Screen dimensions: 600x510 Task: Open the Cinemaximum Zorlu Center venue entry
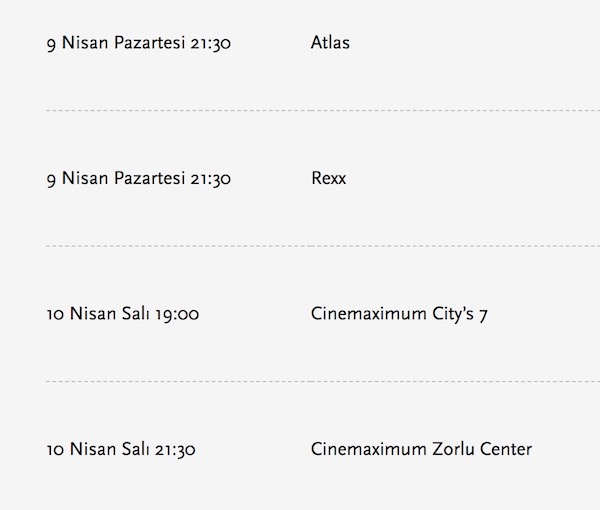click(x=421, y=449)
